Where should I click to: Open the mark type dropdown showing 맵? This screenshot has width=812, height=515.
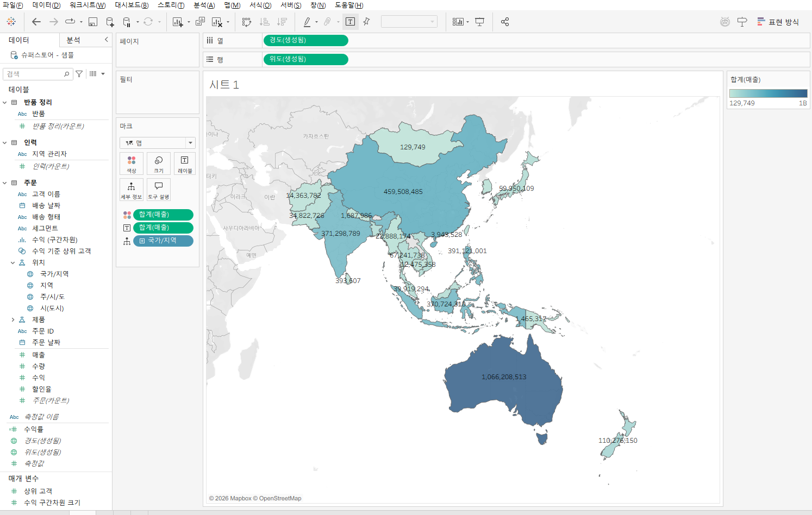coord(158,143)
